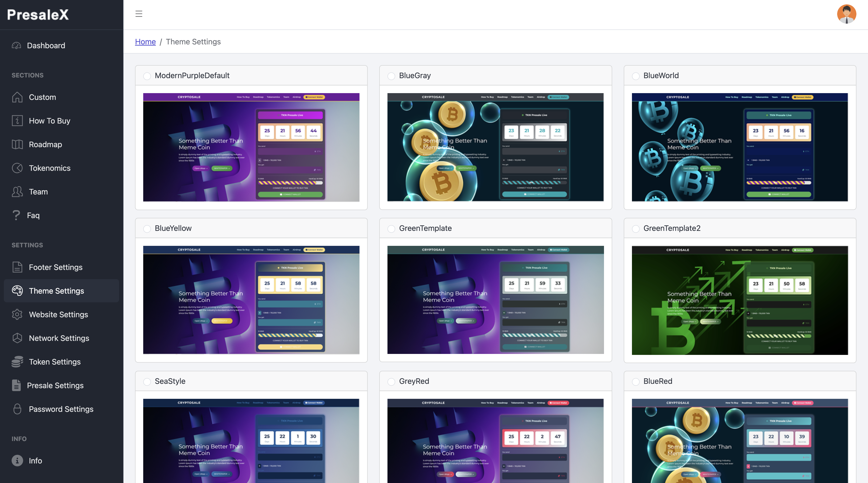Click the Password Settings lock icon
This screenshot has width=868, height=483.
(17, 409)
